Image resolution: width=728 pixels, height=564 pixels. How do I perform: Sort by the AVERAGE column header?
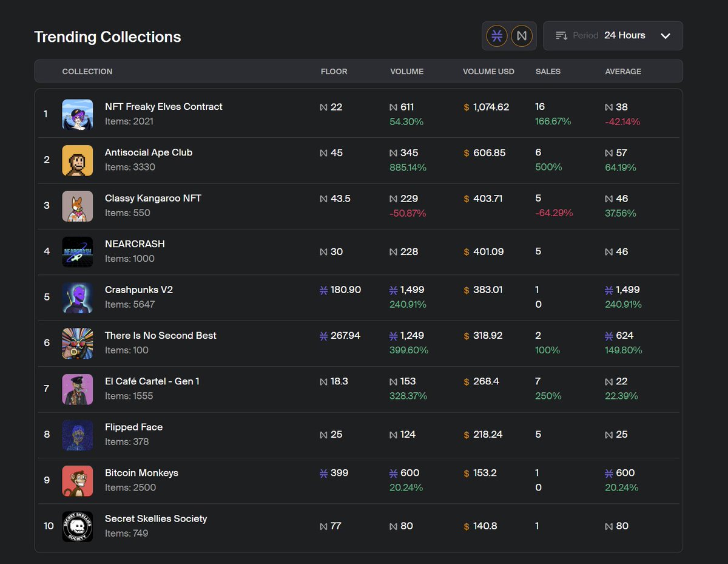click(x=623, y=71)
